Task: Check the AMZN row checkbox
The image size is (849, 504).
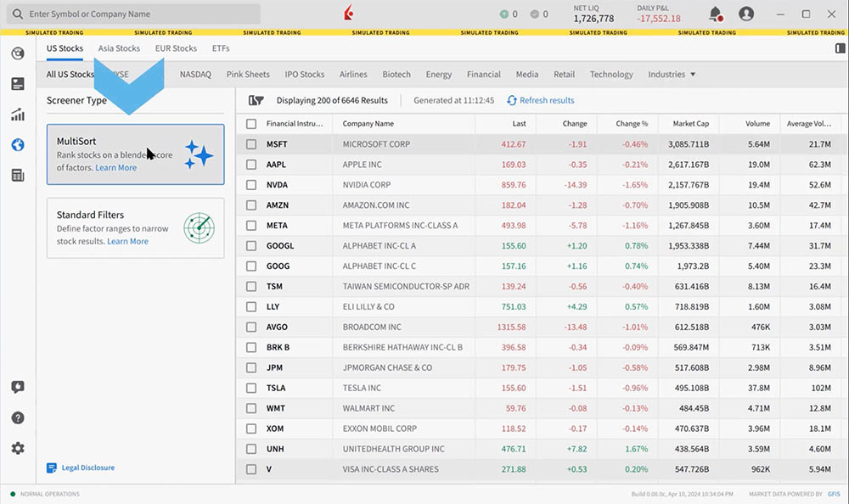Action: pos(251,205)
